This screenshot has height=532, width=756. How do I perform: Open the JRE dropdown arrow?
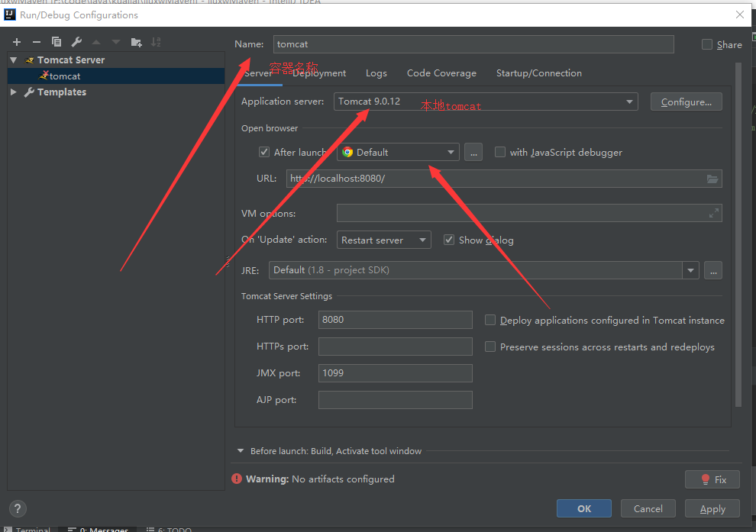point(690,270)
